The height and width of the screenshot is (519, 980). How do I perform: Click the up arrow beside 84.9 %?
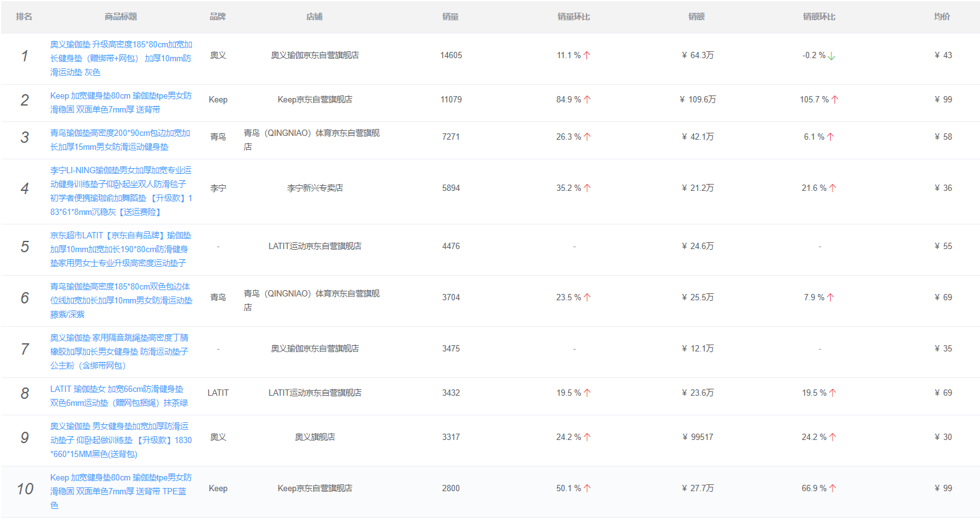587,100
